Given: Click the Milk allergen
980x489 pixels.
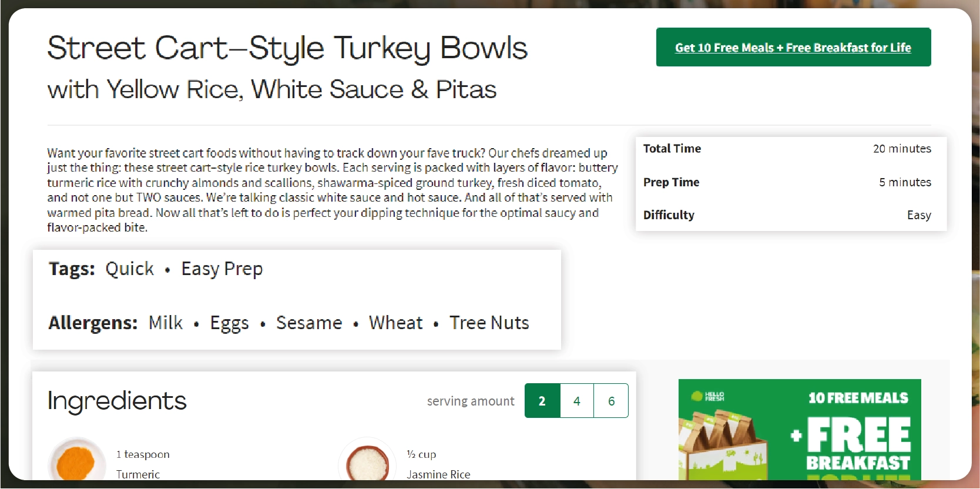Looking at the screenshot, I should (166, 323).
